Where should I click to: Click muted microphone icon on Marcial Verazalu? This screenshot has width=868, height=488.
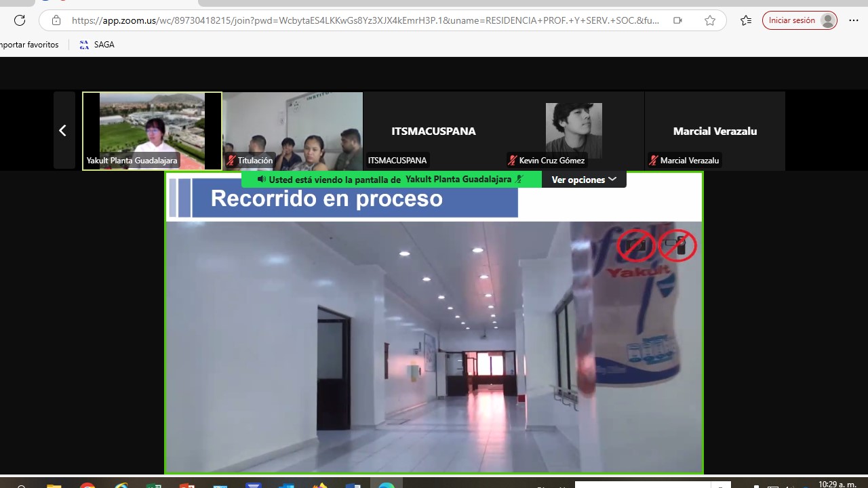[x=654, y=161]
